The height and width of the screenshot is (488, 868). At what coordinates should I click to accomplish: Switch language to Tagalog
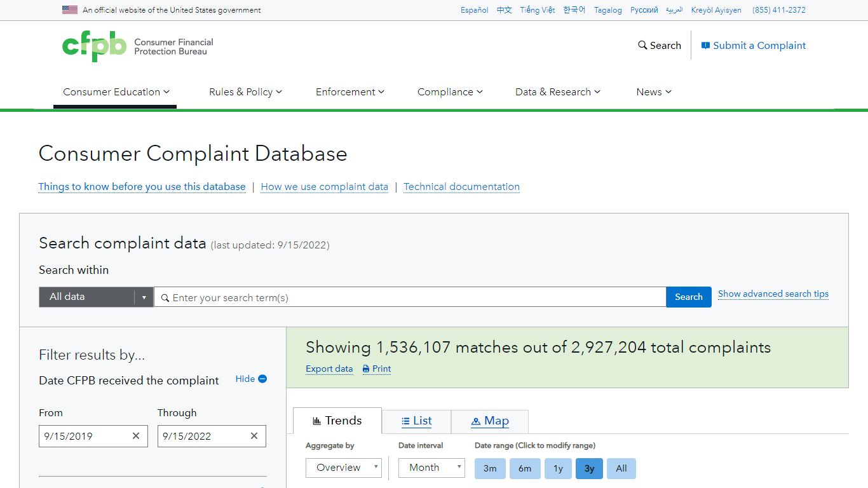(x=608, y=10)
